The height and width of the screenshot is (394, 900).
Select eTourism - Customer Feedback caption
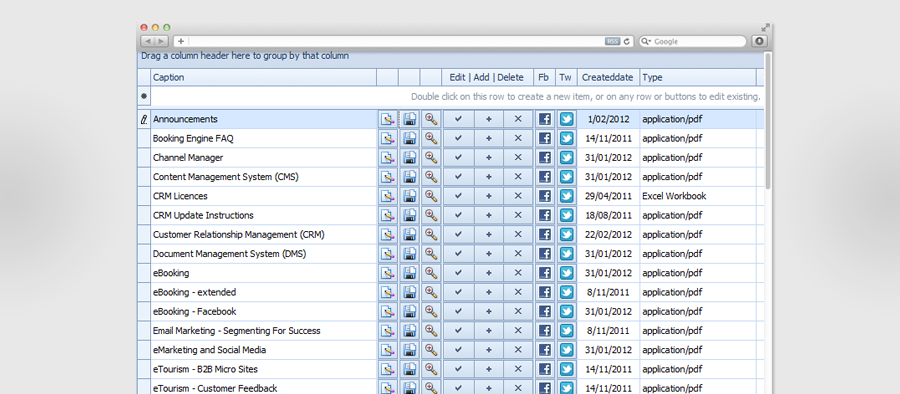[x=215, y=389]
